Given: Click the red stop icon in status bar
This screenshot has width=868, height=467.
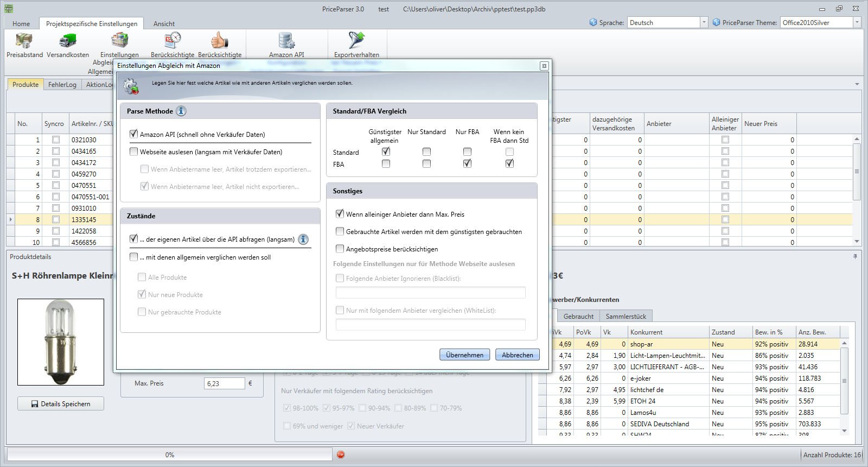Looking at the screenshot, I should pos(341,455).
